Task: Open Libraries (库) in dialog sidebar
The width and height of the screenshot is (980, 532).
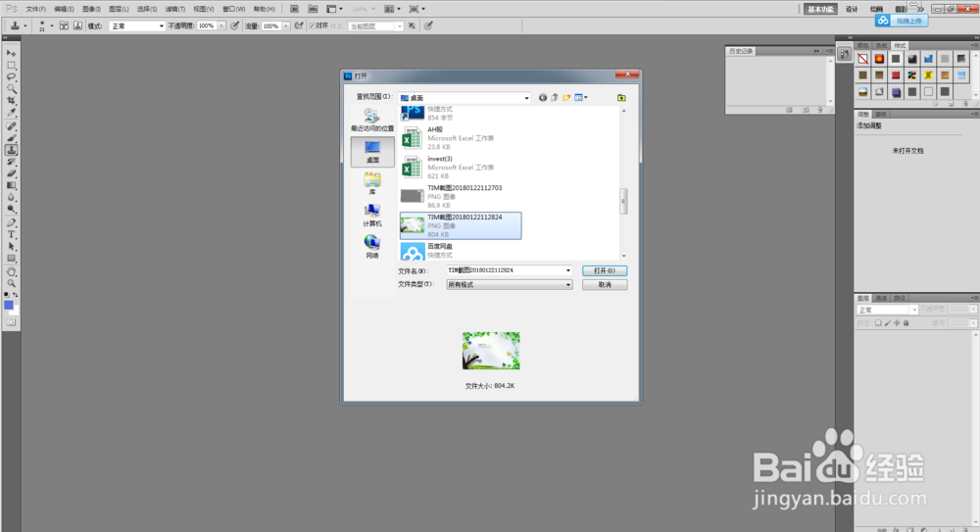Action: point(372,184)
